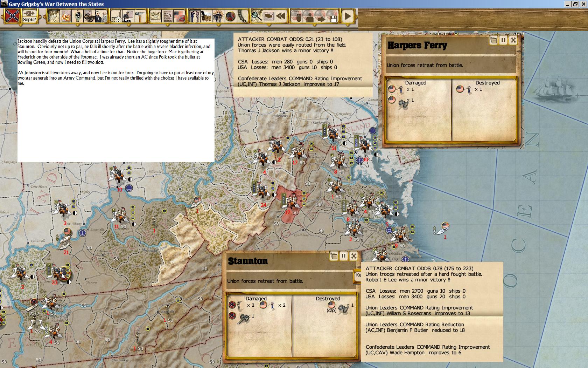Open the log icon in Harpers Ferry panel
Viewport: 588px width, 368px height.
click(493, 40)
